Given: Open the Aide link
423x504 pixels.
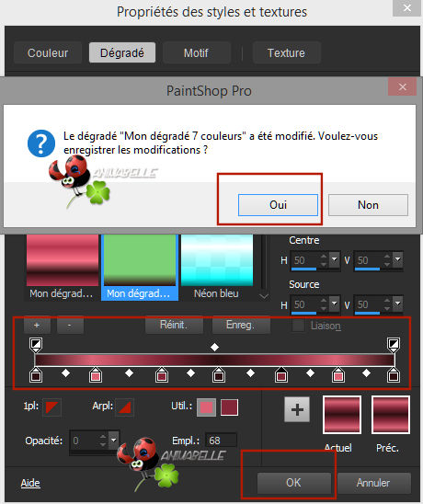Looking at the screenshot, I should click(30, 483).
